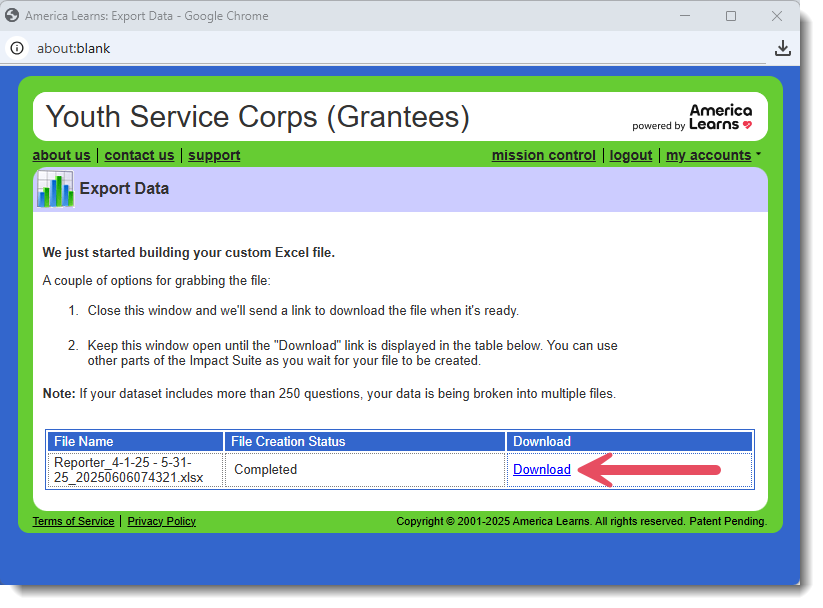Click the Chrome globe icon in title bar

[x=12, y=16]
